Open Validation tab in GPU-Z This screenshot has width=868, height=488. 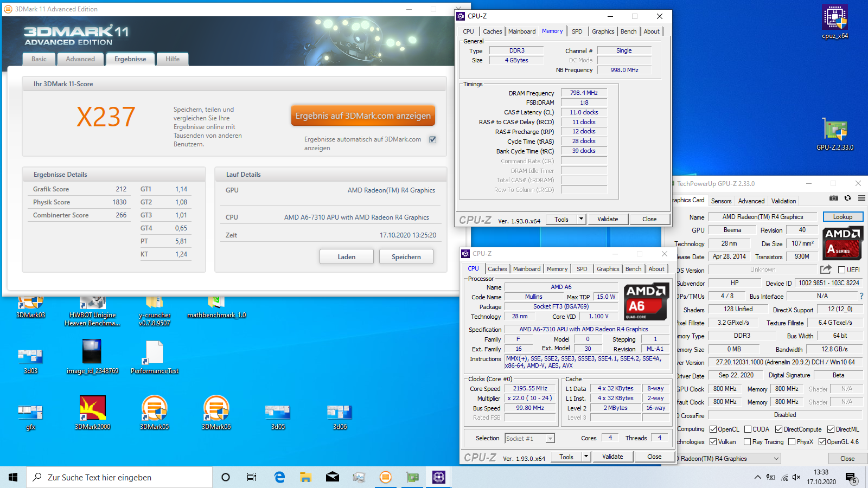point(784,201)
